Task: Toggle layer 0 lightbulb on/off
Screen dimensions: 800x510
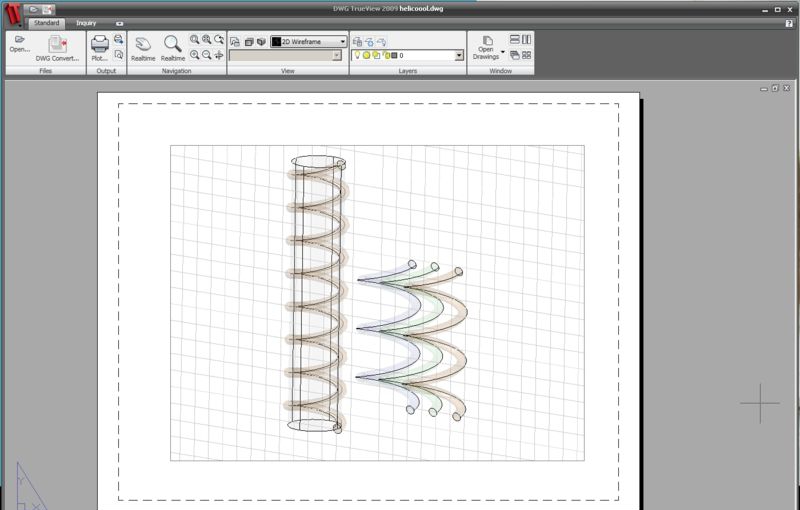Action: click(357, 56)
